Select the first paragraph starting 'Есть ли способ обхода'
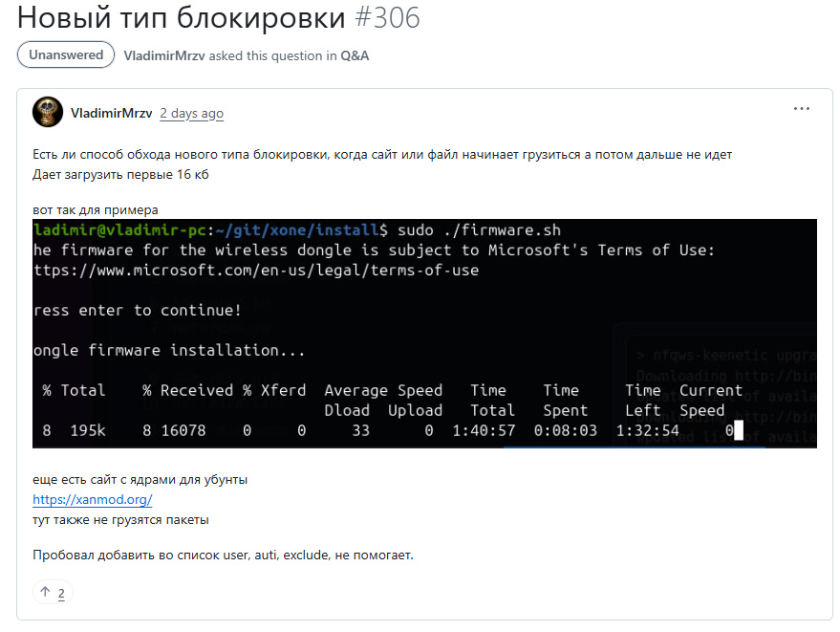The width and height of the screenshot is (840, 632). click(382, 154)
